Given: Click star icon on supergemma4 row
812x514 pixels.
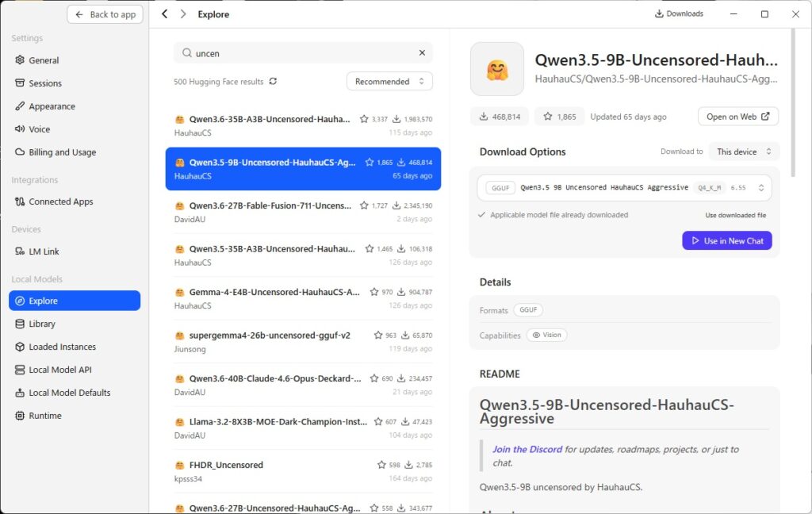Looking at the screenshot, I should [378, 336].
